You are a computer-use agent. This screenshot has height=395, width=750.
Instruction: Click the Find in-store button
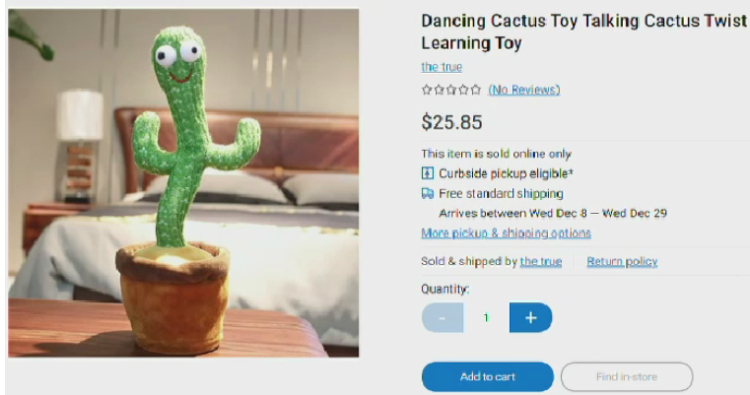[627, 377]
